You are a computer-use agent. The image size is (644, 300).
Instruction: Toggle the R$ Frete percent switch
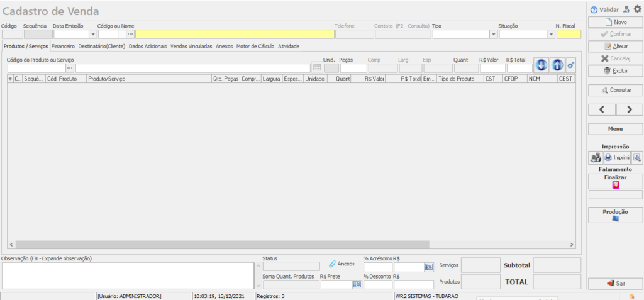point(357,284)
